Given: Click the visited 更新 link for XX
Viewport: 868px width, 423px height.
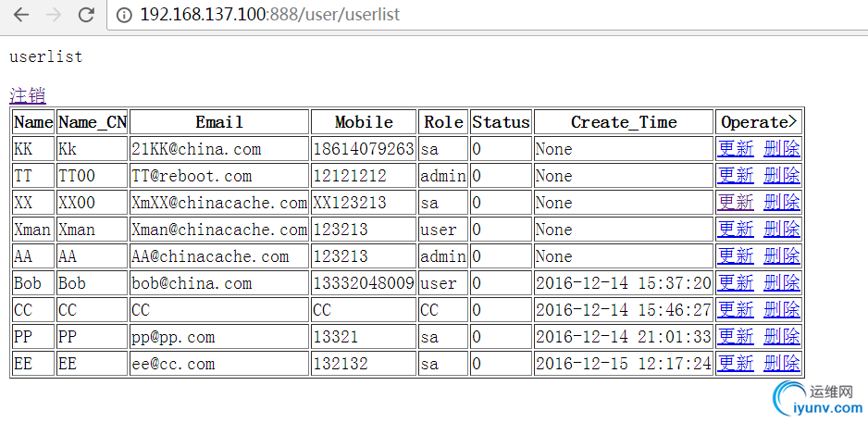Looking at the screenshot, I should point(735,203).
